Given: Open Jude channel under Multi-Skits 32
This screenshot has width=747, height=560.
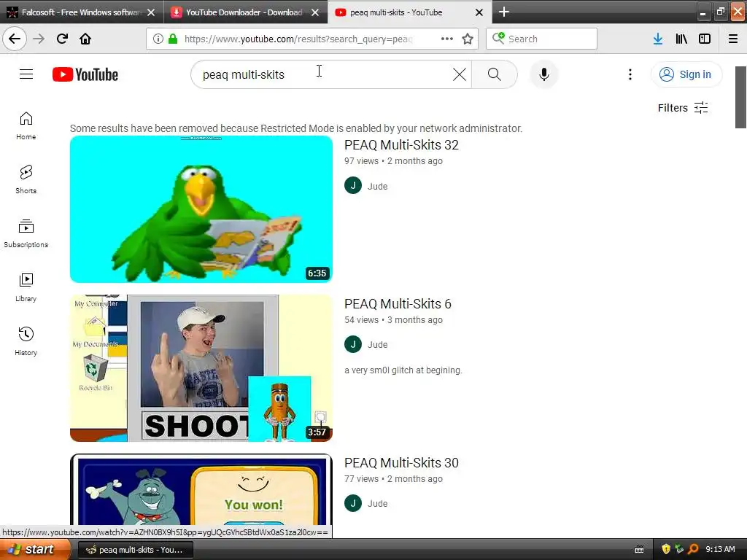Looking at the screenshot, I should click(377, 186).
